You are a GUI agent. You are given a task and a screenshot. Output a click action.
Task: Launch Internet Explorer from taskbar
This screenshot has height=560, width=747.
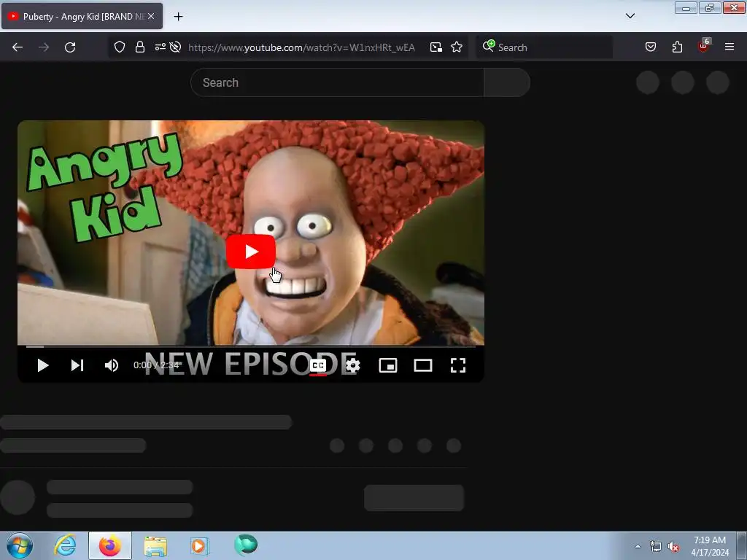point(65,545)
